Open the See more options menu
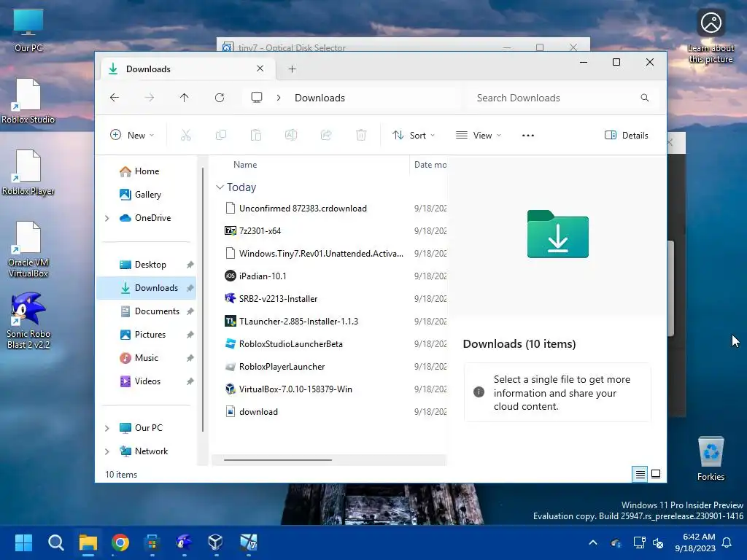Image resolution: width=747 pixels, height=560 pixels. 528,135
